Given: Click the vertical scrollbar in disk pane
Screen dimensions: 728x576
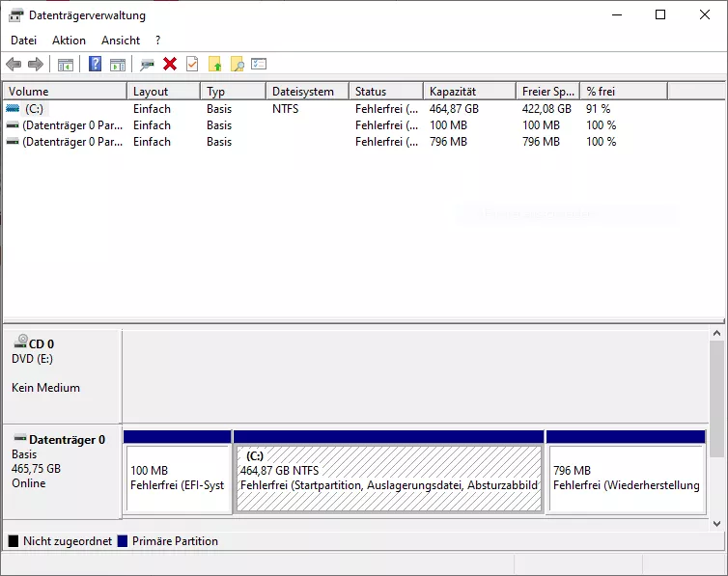Looking at the screenshot, I should point(715,398).
